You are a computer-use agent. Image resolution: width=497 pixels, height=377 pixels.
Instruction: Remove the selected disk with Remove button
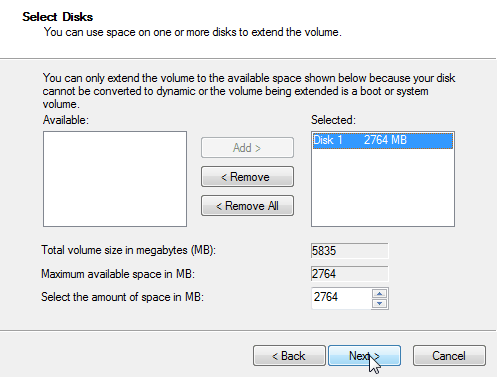pyautogui.click(x=247, y=177)
